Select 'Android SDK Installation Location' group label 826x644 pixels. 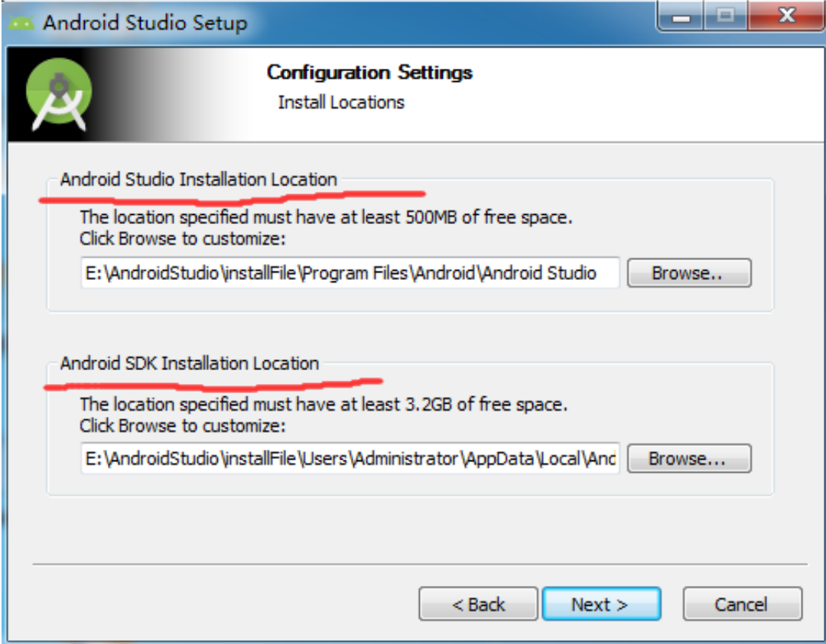[190, 363]
